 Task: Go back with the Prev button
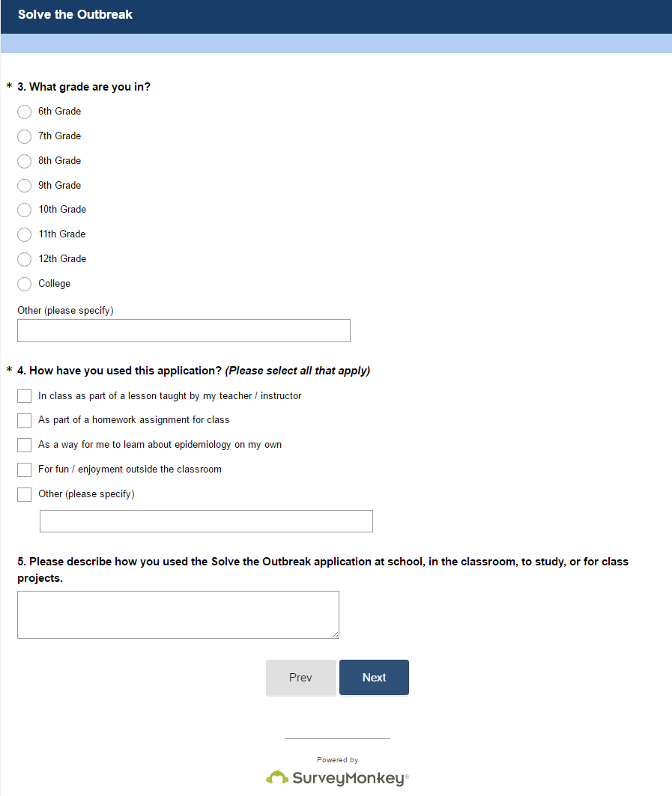coord(300,678)
